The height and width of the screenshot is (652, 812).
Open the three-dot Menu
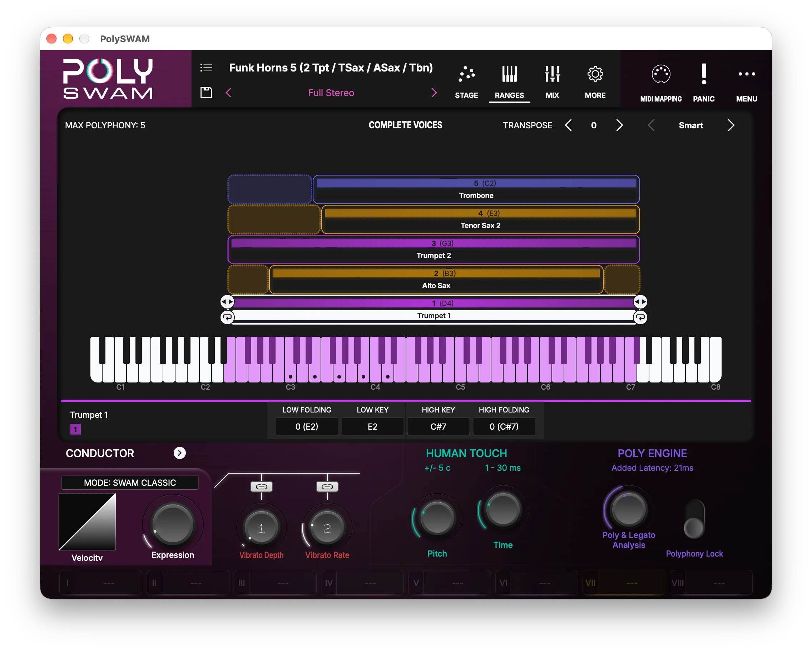(x=747, y=83)
